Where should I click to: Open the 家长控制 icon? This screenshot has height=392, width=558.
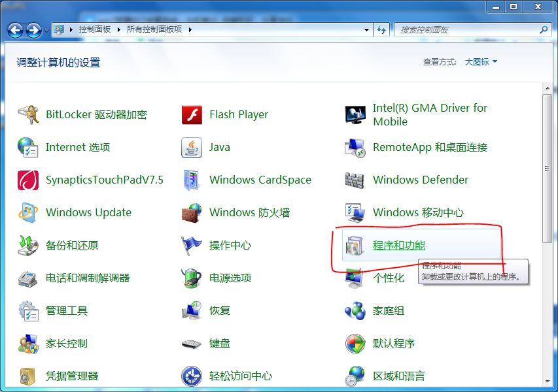[27, 344]
